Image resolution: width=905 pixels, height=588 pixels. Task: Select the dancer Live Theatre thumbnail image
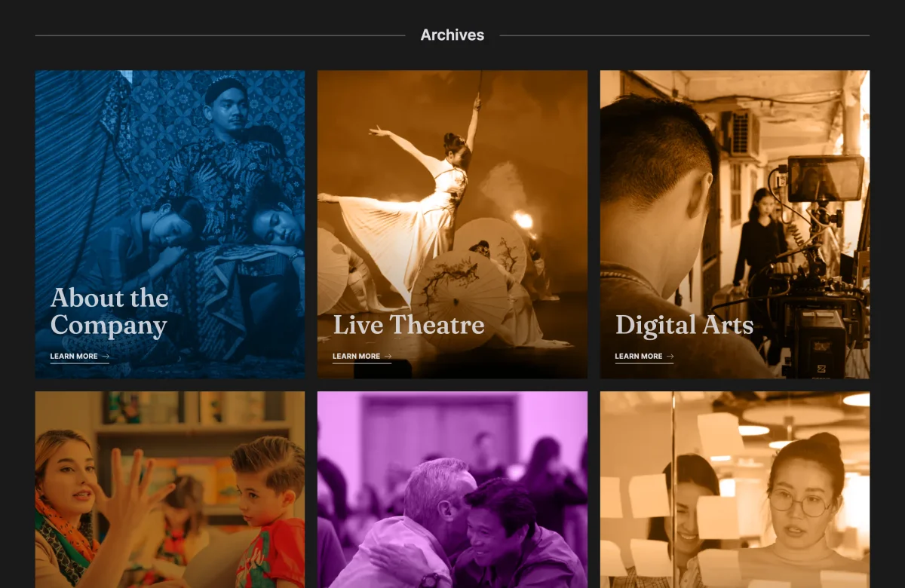452,225
